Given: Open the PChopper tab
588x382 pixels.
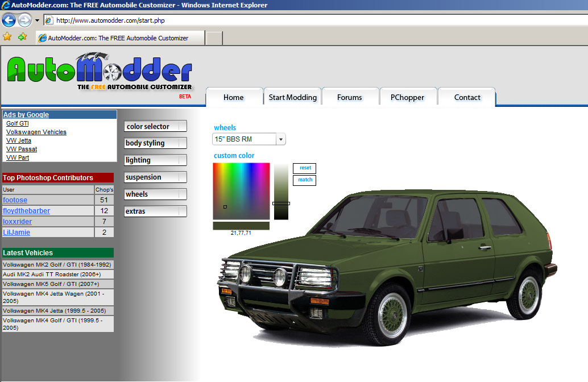Looking at the screenshot, I should click(407, 97).
